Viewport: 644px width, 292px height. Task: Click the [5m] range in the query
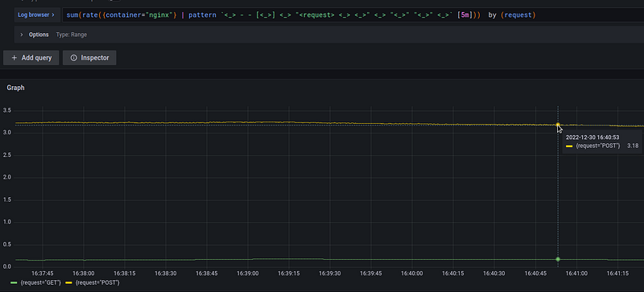coord(465,15)
